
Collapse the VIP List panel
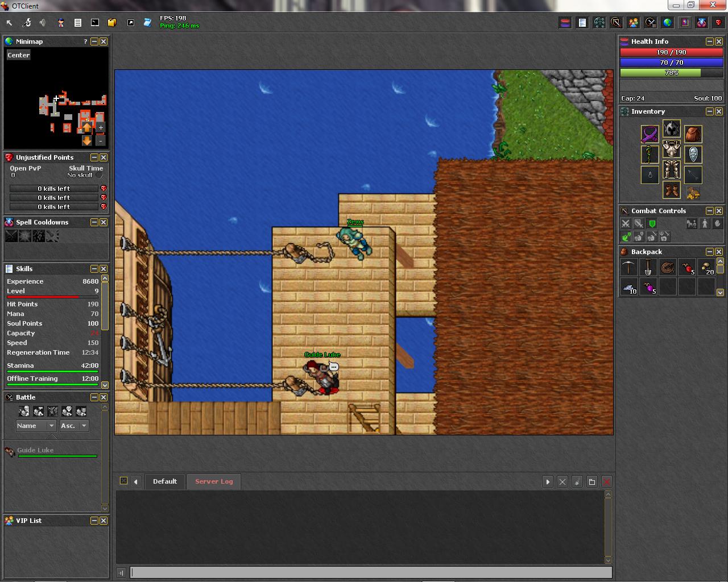(94, 521)
